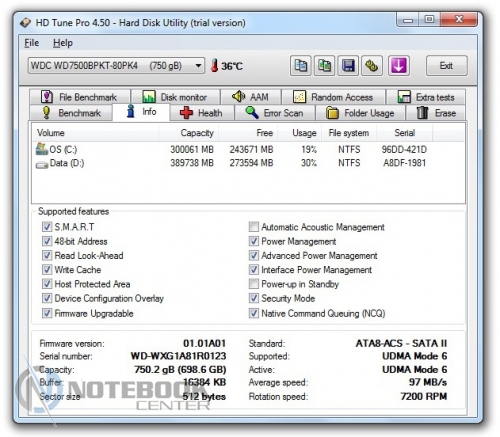Click the save screenshot floppy disk icon
Viewport: 500px width, 437px height.
[x=348, y=66]
